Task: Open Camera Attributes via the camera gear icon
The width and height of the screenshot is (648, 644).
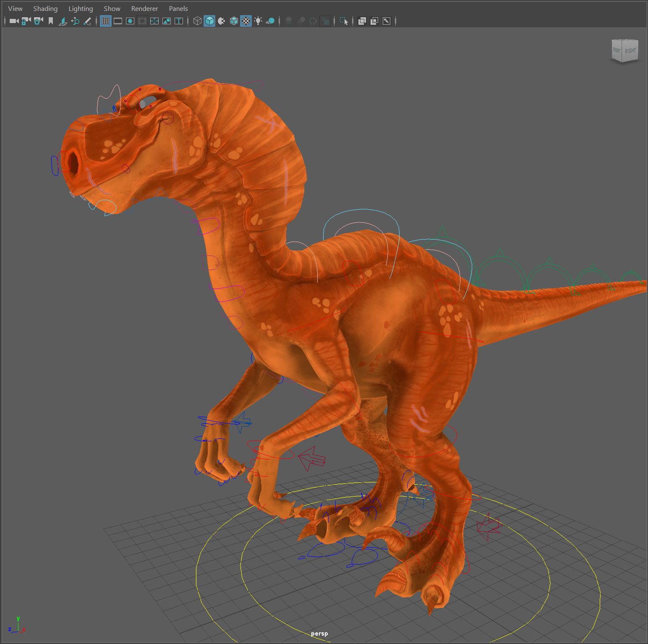Action: click(38, 21)
